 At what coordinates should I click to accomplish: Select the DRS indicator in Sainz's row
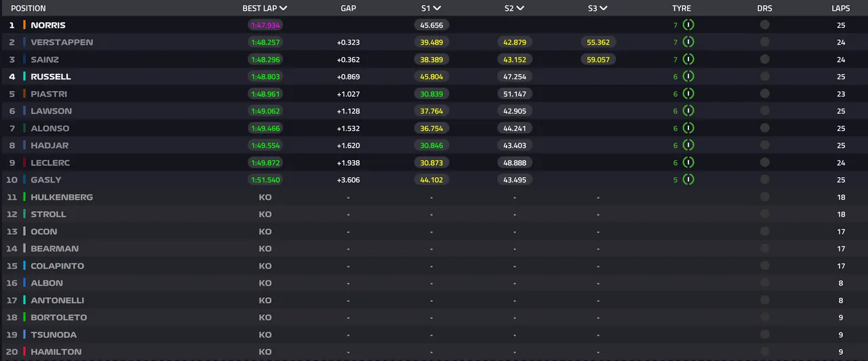[765, 59]
